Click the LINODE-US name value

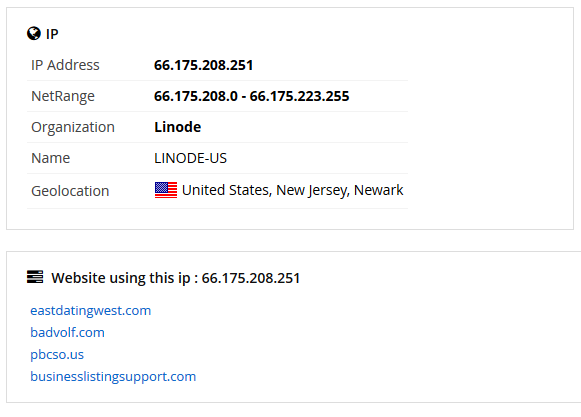[x=190, y=158]
